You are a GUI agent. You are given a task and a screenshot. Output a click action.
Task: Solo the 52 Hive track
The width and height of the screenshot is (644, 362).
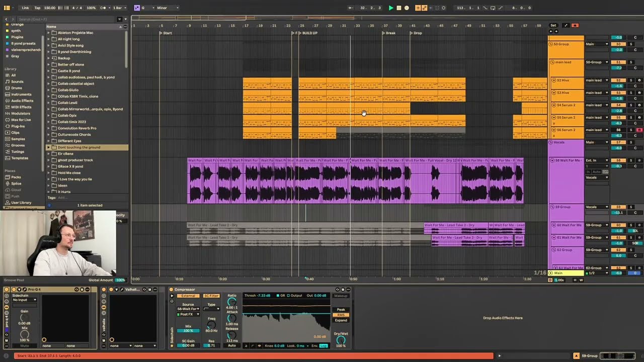(631, 80)
